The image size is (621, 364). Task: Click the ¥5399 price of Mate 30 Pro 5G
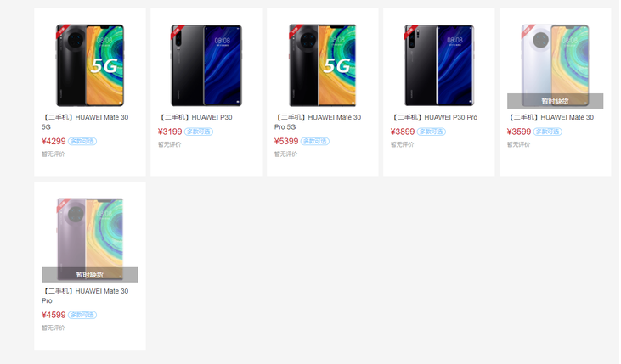click(x=286, y=141)
